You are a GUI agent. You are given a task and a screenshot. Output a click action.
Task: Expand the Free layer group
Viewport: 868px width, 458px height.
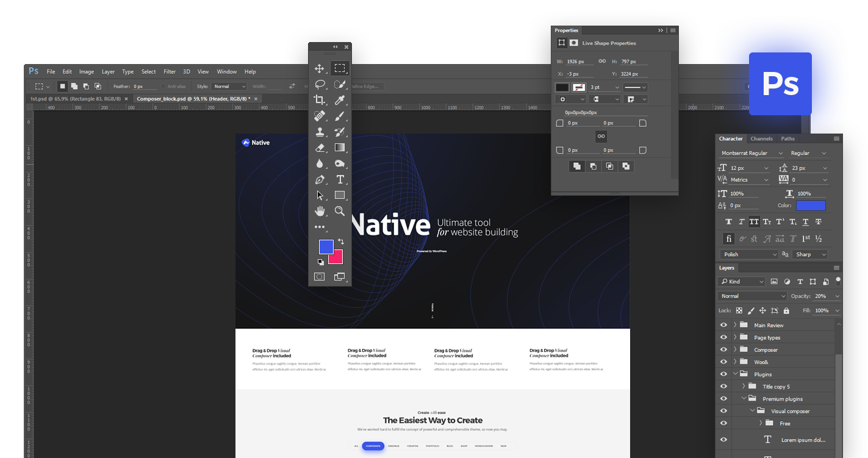761,423
